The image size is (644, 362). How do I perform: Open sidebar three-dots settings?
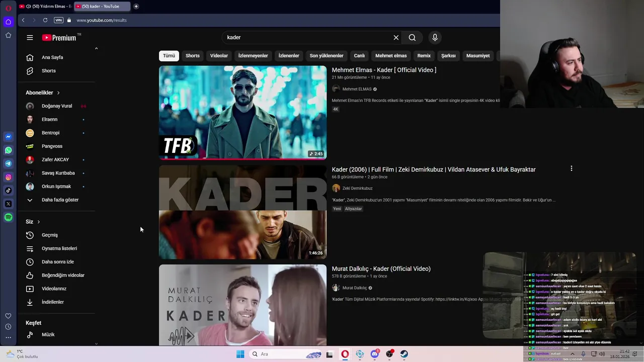pos(8,337)
